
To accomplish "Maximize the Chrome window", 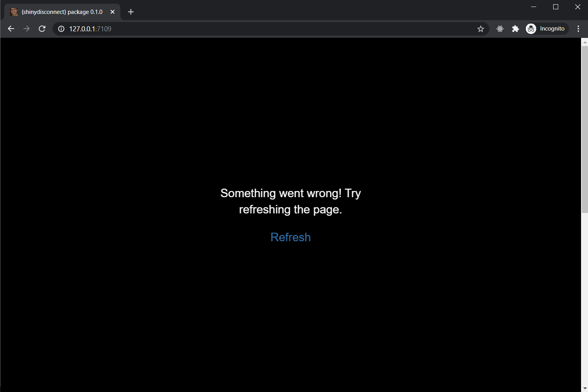I will pyautogui.click(x=556, y=7).
